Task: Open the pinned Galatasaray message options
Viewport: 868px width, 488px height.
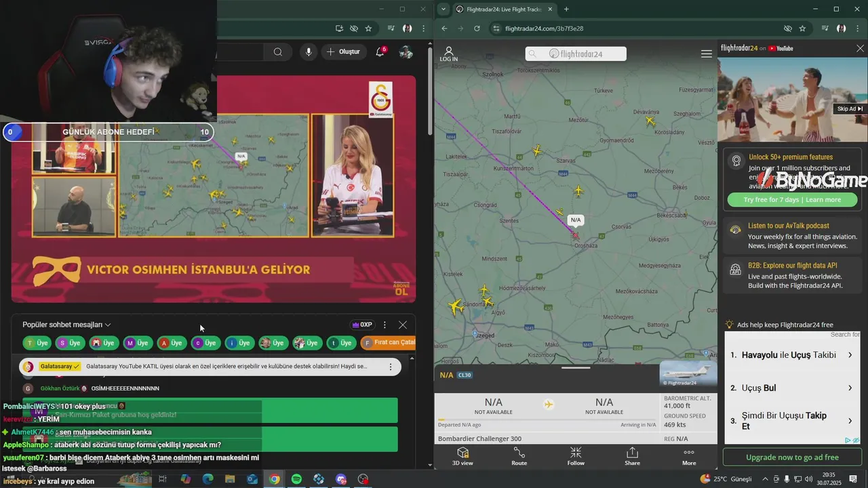Action: pos(391,367)
